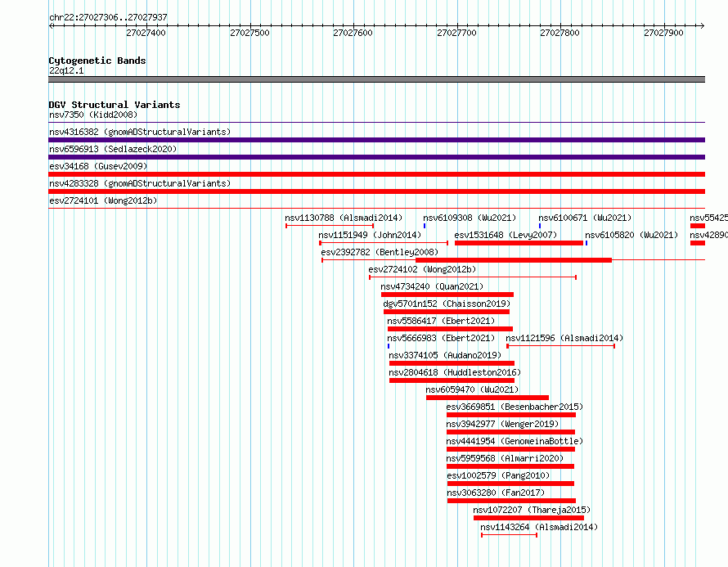Select the nsv6596913 (Sedlazeck2020) label

click(113, 149)
